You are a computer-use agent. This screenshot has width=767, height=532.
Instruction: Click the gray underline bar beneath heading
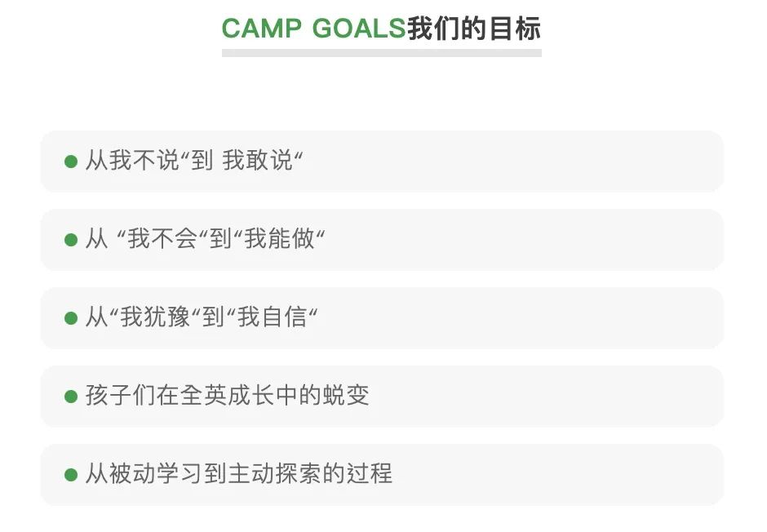tap(382, 53)
